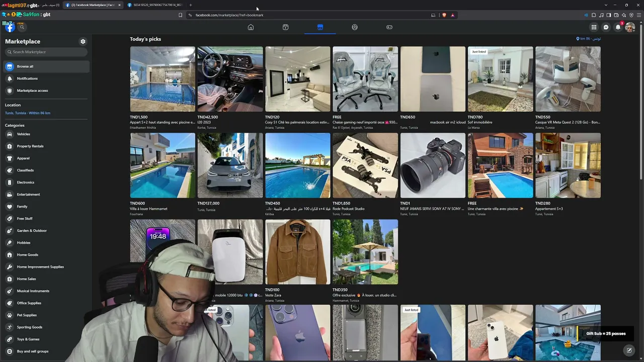Open Buy and sell groups
The image size is (644, 362).
coord(46,351)
